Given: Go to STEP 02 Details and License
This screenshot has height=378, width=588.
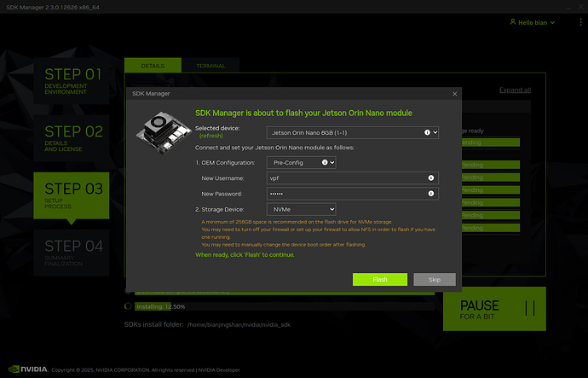Looking at the screenshot, I should pyautogui.click(x=72, y=138).
